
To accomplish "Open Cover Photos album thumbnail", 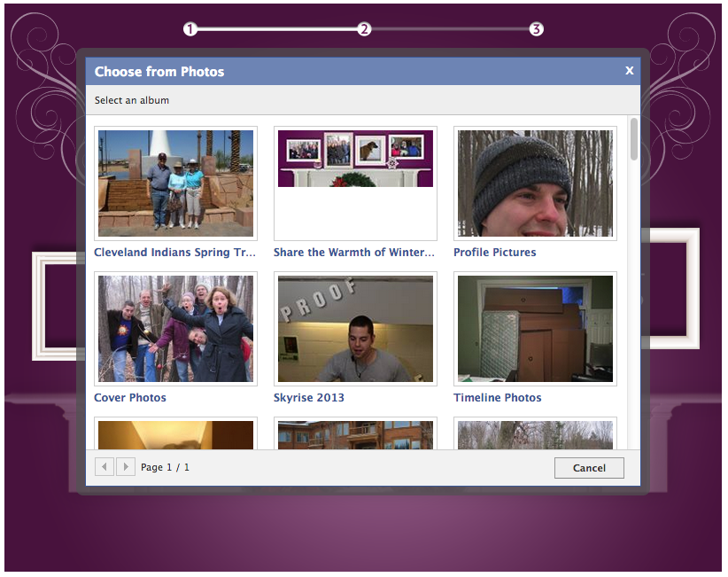I will tap(175, 329).
